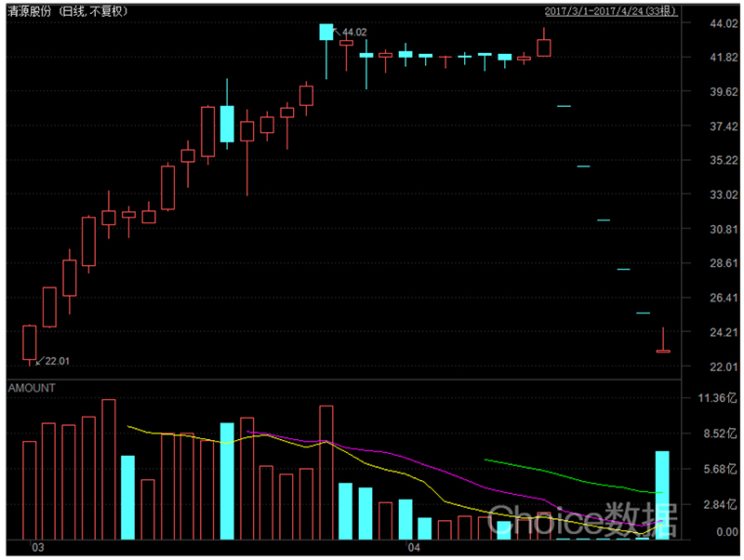The height and width of the screenshot is (560, 744).
Task: Select the AMOUNT indicator label
Action: click(x=33, y=388)
